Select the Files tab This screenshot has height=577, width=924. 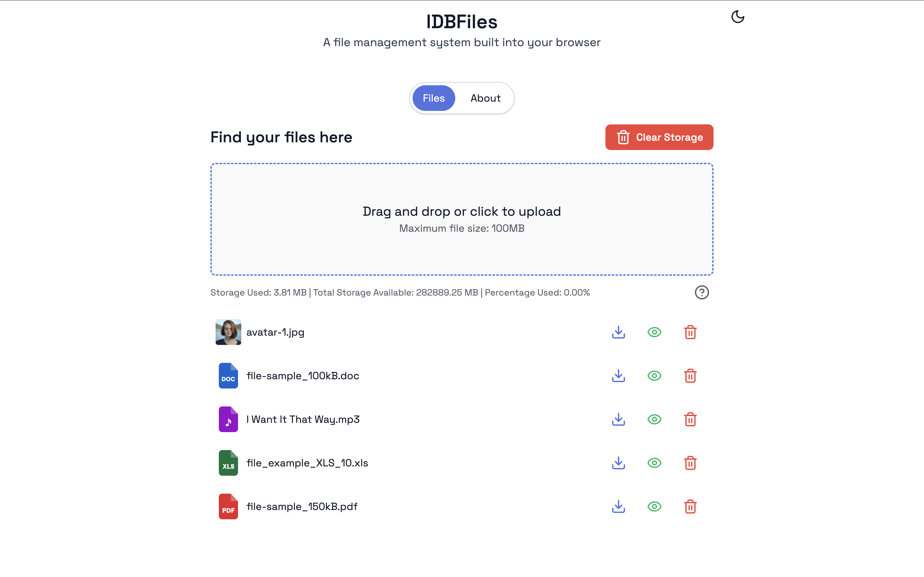pyautogui.click(x=433, y=98)
